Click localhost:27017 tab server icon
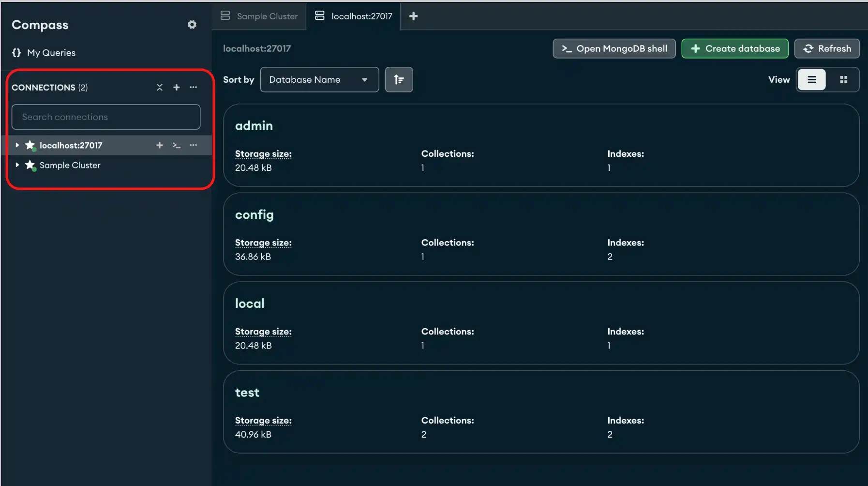This screenshot has width=868, height=486. pos(320,15)
